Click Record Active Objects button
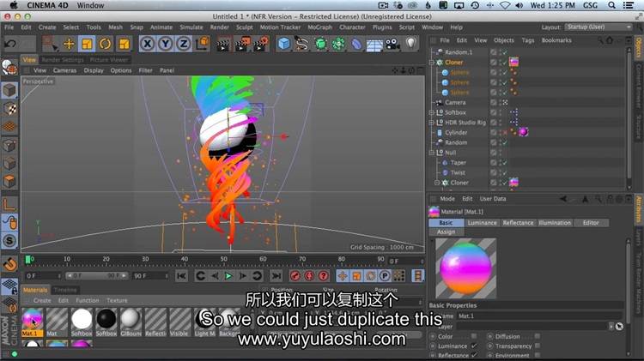The height and width of the screenshot is (361, 644). 295,276
